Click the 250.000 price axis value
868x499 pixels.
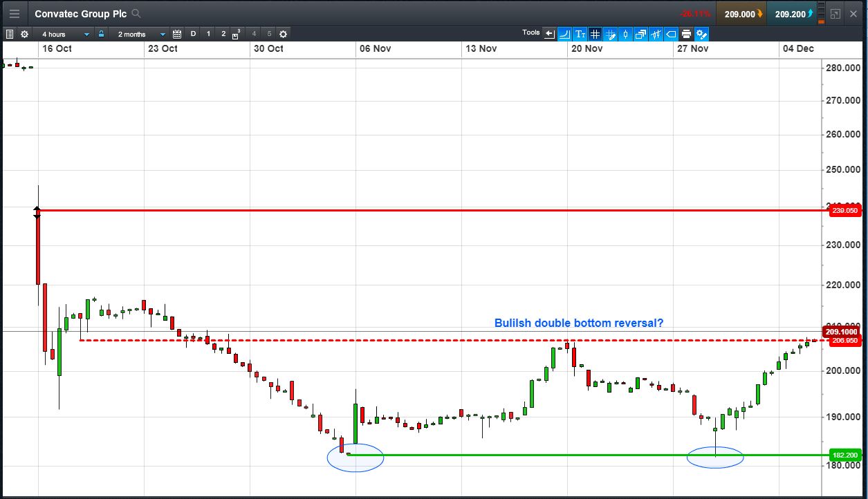pos(842,169)
